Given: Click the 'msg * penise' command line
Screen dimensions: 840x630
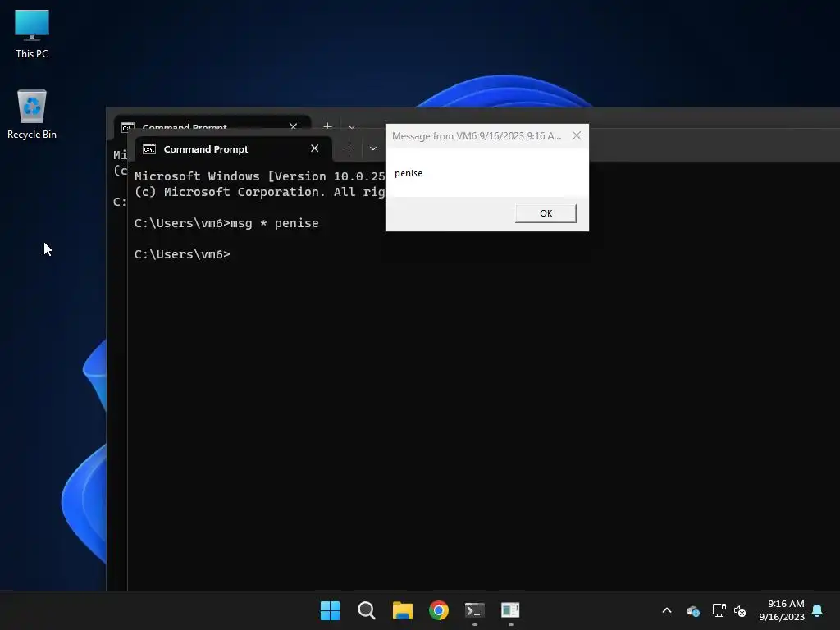Looking at the screenshot, I should (226, 223).
